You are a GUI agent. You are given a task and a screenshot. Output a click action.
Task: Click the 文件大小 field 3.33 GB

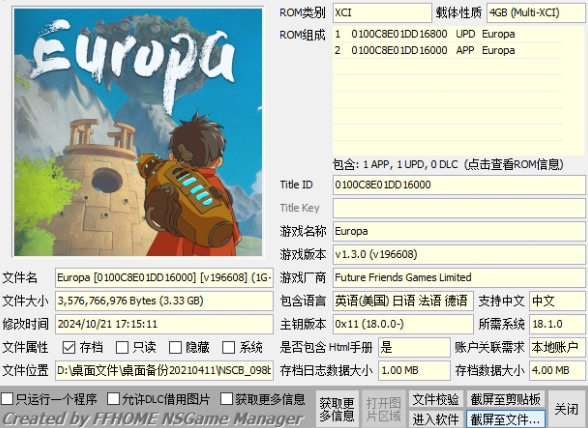[x=164, y=301]
